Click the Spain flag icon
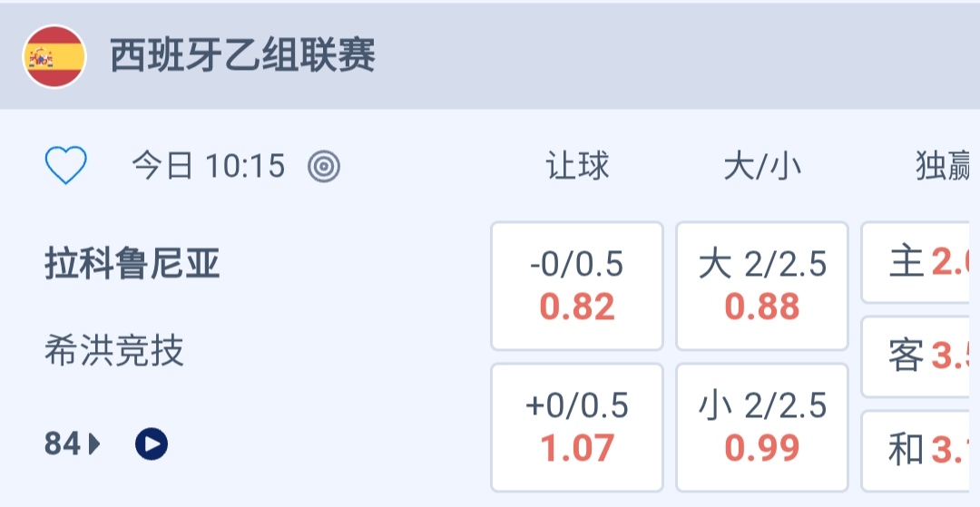This screenshot has height=507, width=980. (54, 57)
